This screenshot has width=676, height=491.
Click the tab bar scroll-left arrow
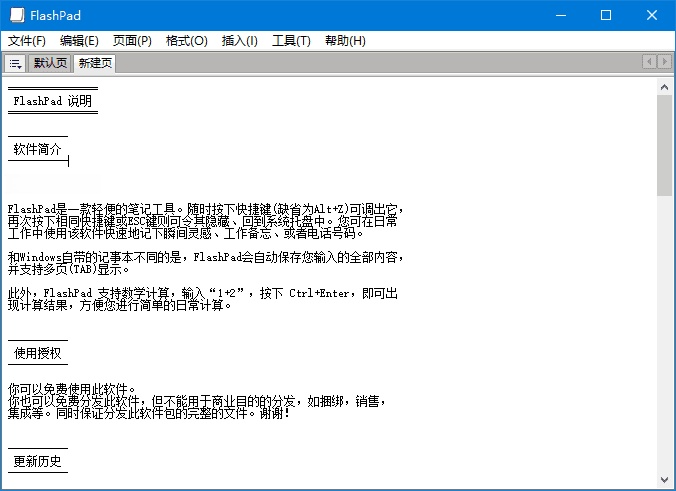(650, 62)
